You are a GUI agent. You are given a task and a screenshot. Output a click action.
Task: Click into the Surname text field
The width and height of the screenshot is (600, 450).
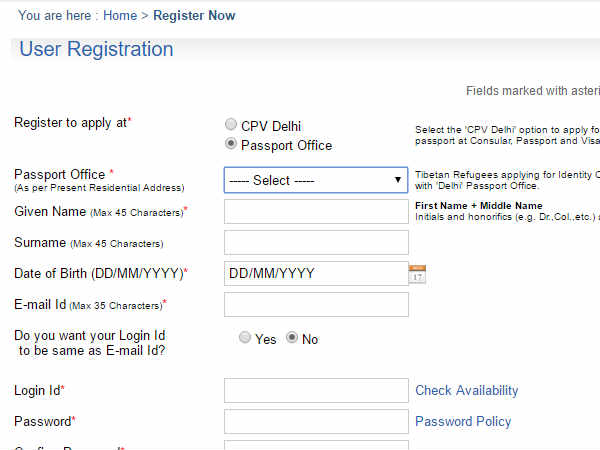click(x=316, y=242)
